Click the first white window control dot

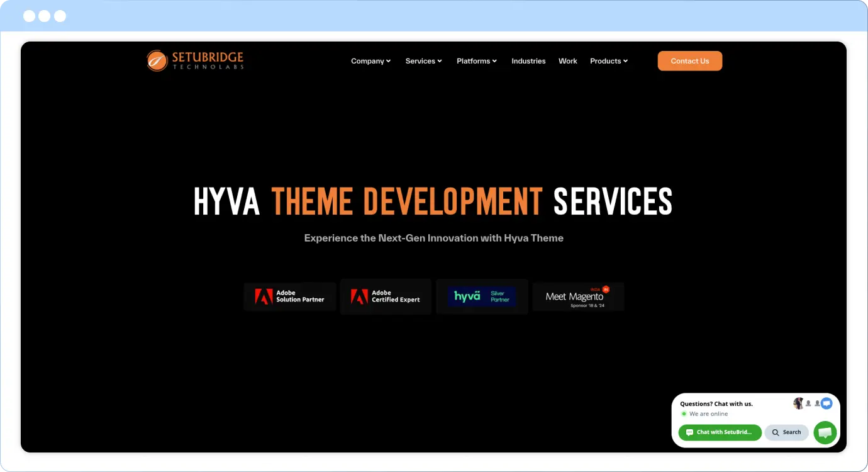click(x=29, y=16)
